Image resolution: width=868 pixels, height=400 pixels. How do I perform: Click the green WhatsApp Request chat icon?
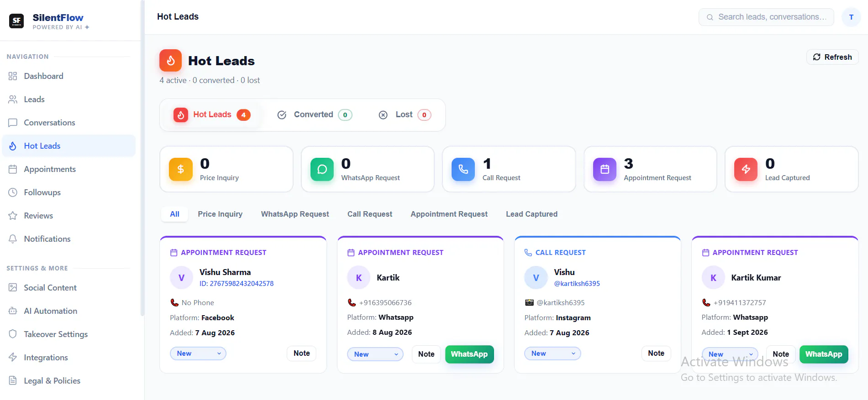tap(322, 169)
